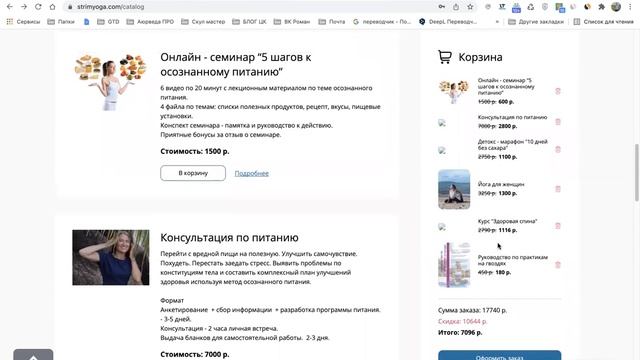Click cart item name Йога для женщин
The height and width of the screenshot is (360, 640).
click(501, 184)
